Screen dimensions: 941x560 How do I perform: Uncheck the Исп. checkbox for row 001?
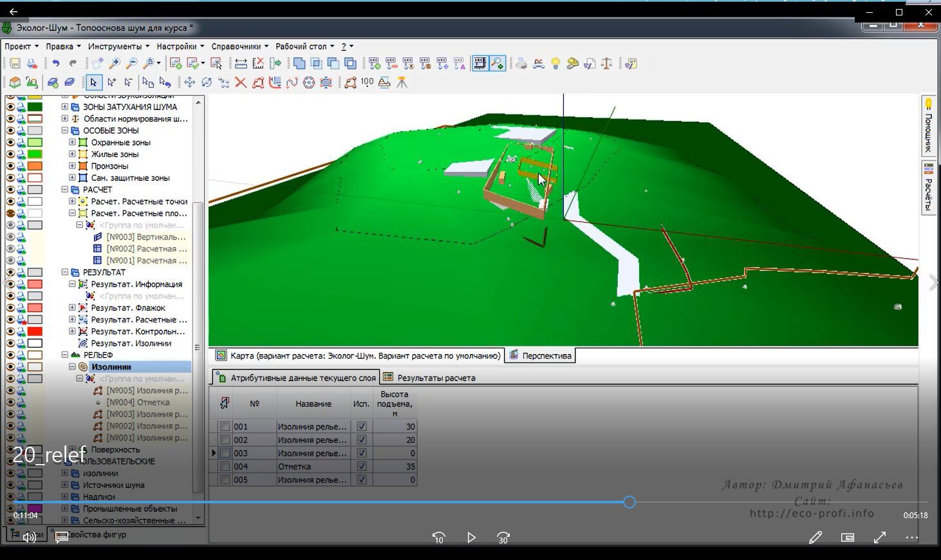coord(362,427)
